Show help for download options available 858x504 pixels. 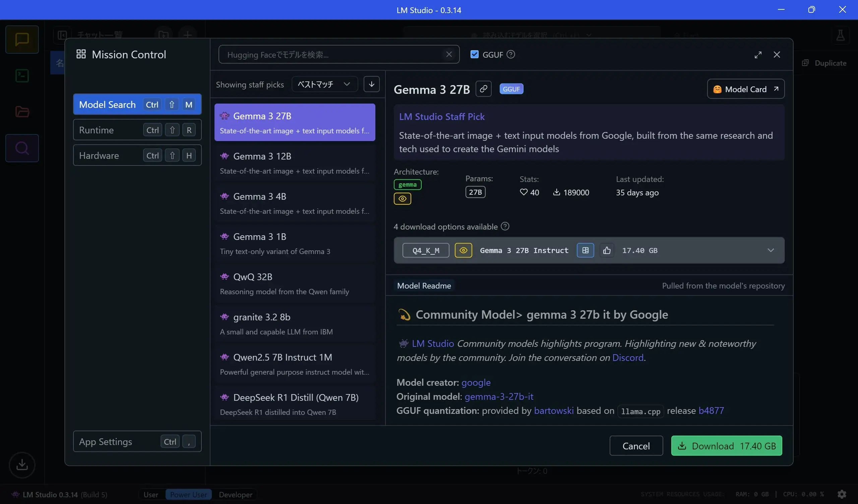coord(505,226)
